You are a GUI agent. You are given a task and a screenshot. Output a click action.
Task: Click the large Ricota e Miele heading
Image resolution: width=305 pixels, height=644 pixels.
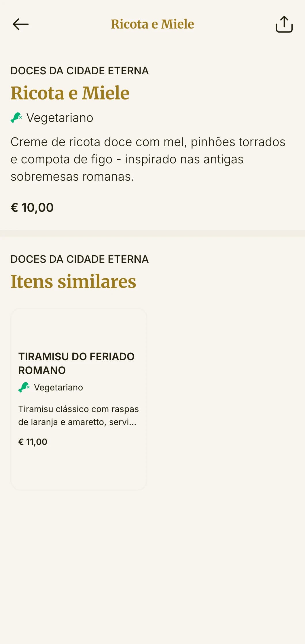click(70, 93)
